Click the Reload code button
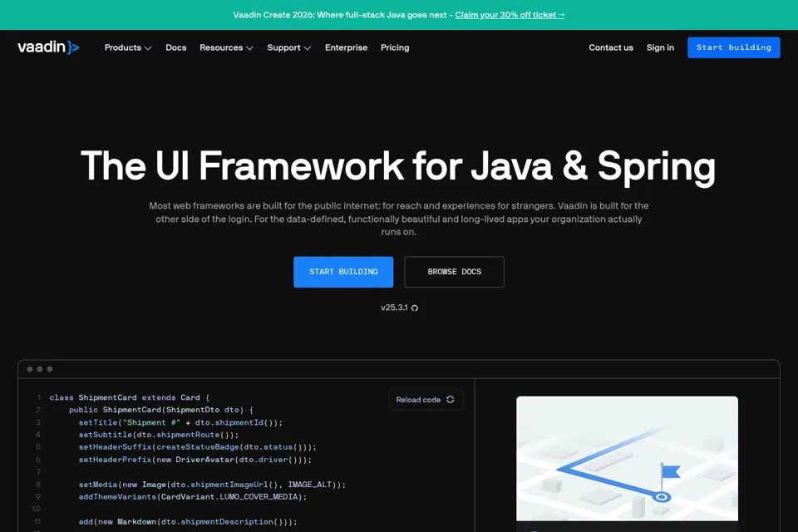This screenshot has width=798, height=532. pyautogui.click(x=426, y=400)
